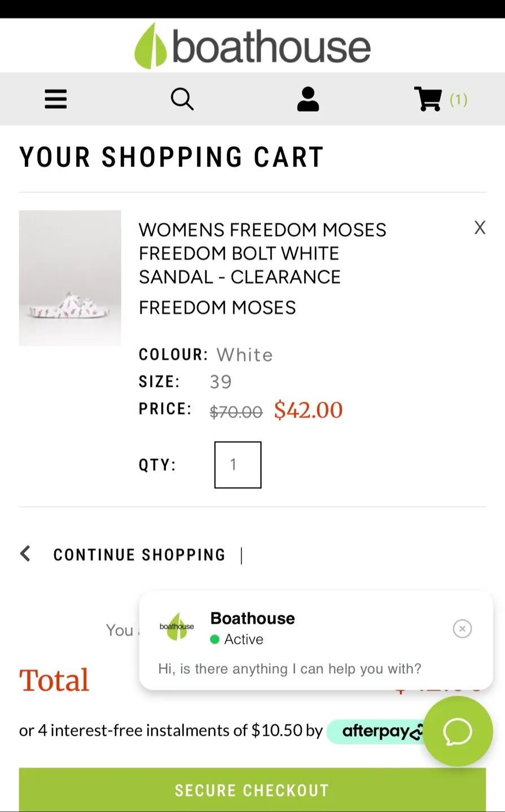
Task: Click the cart item count (1)
Action: 458,100
